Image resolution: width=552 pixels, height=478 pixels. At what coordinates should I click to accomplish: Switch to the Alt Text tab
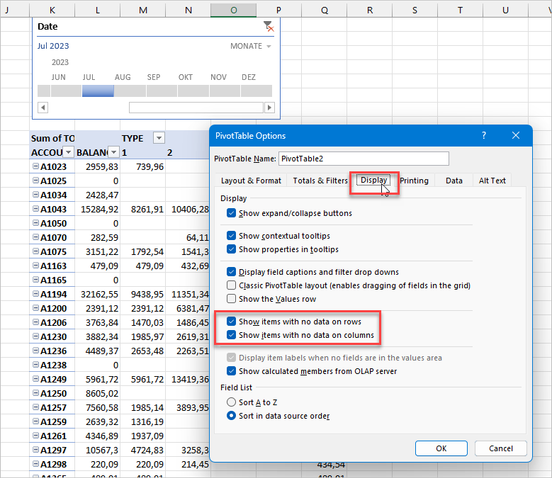pyautogui.click(x=492, y=181)
